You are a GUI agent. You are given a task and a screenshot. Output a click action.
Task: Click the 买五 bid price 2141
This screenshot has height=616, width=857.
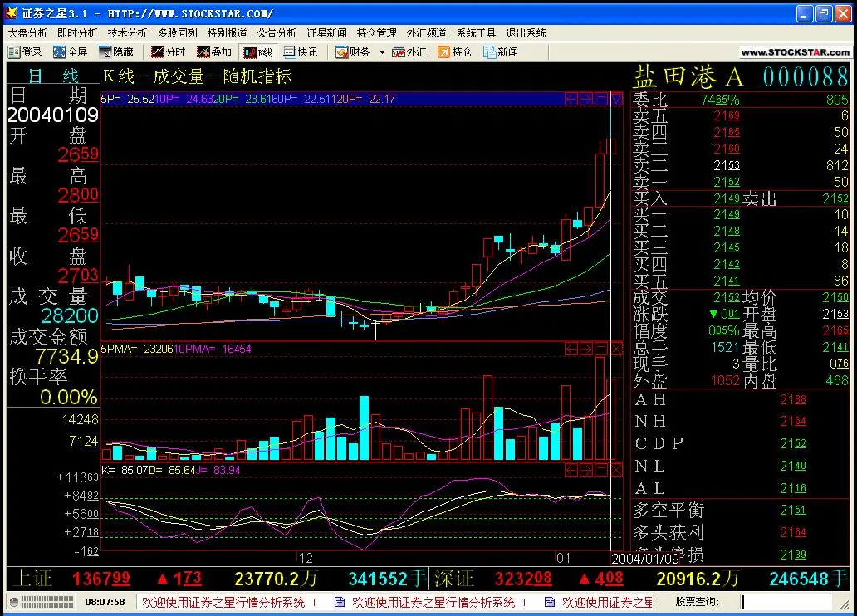coord(727,281)
